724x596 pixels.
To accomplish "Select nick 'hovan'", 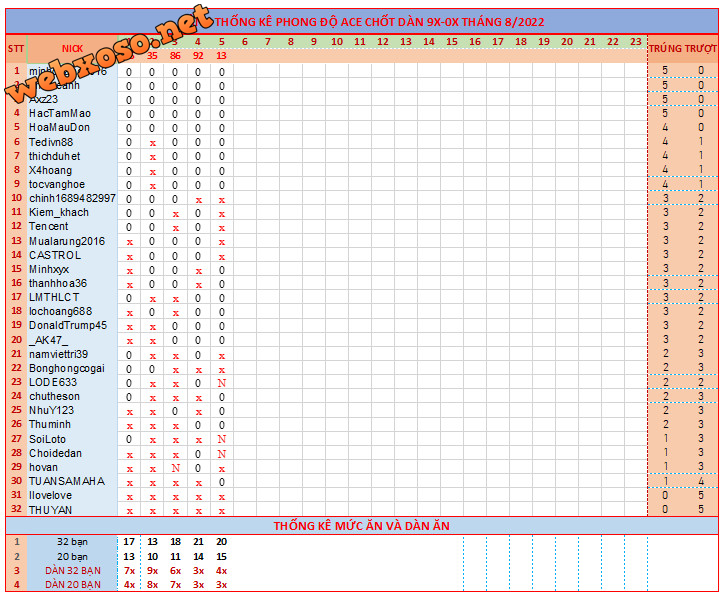I will [43, 467].
